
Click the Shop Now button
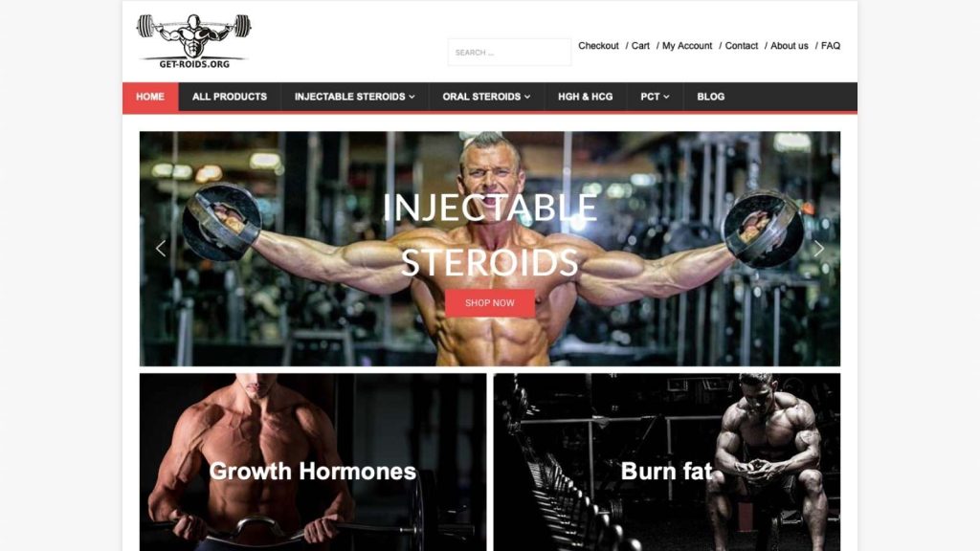490,303
